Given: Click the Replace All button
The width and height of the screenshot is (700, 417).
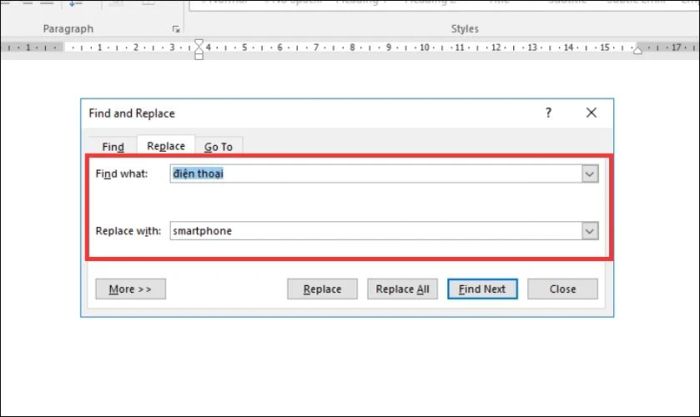Looking at the screenshot, I should coord(402,289).
